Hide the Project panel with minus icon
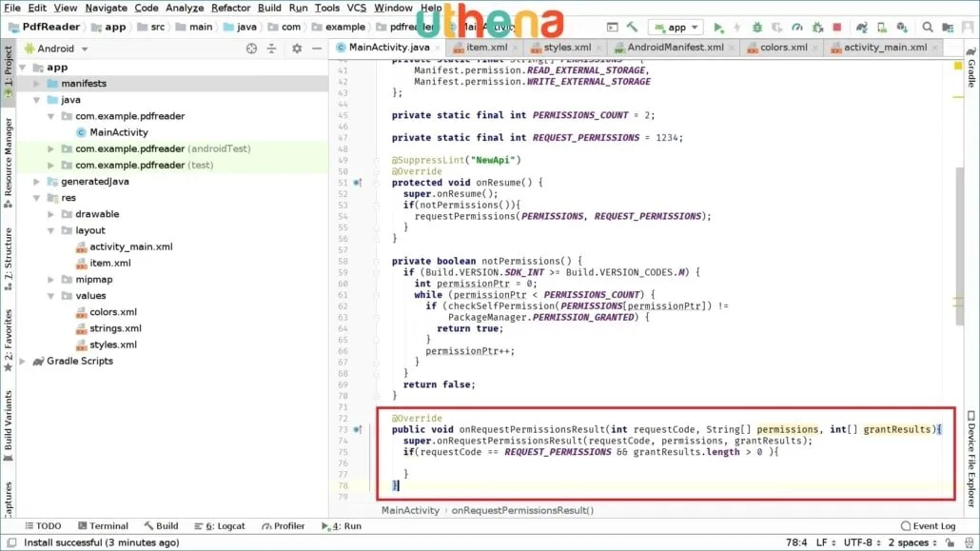980x551 pixels. tap(317, 49)
